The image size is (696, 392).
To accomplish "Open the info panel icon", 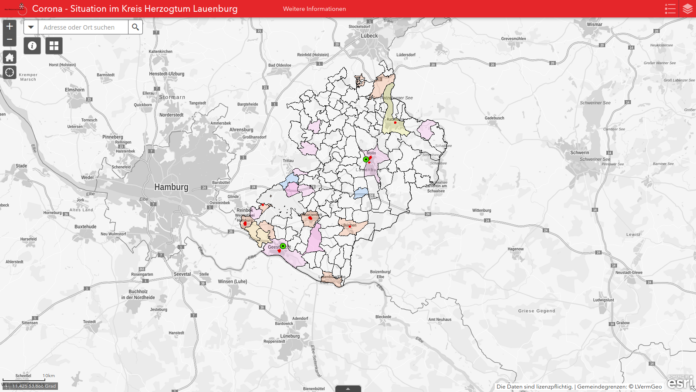I will click(x=32, y=46).
